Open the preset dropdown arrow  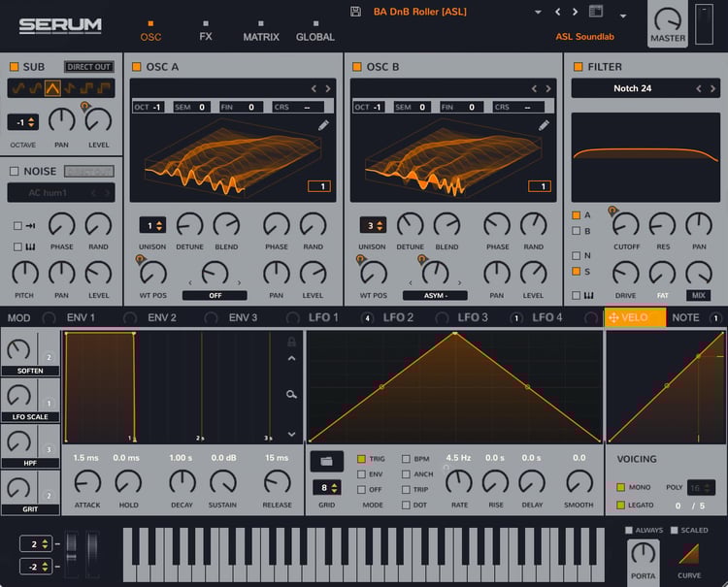538,12
